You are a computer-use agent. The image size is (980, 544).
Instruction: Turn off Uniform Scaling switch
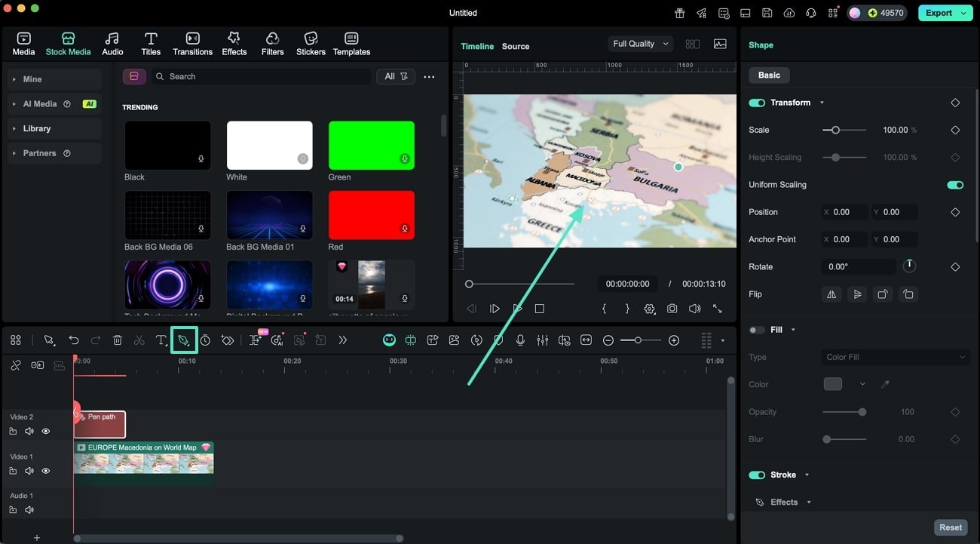point(955,185)
